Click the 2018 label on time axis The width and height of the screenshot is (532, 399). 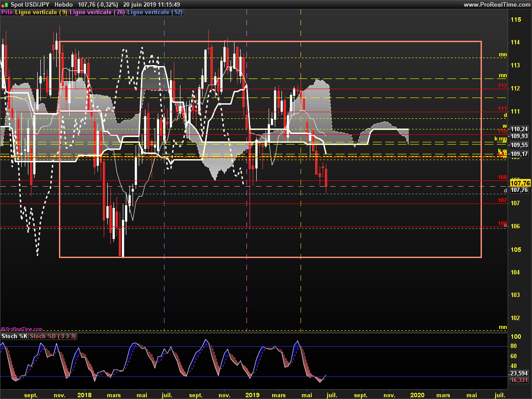click(x=84, y=395)
